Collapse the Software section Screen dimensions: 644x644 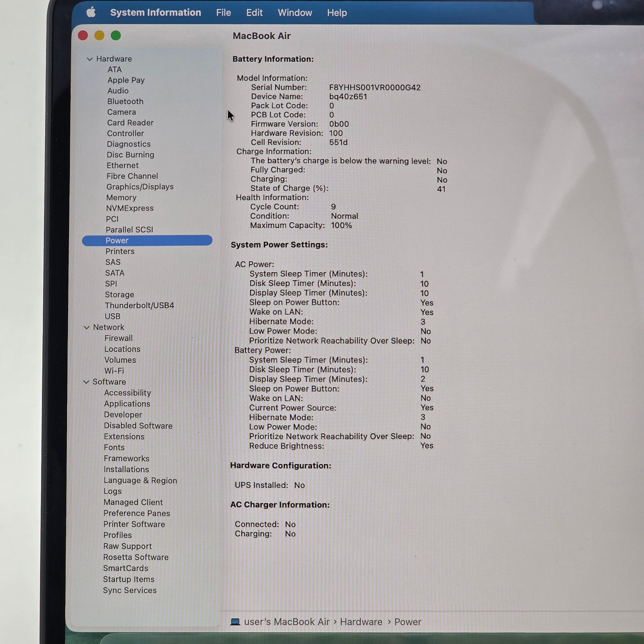[x=86, y=382]
